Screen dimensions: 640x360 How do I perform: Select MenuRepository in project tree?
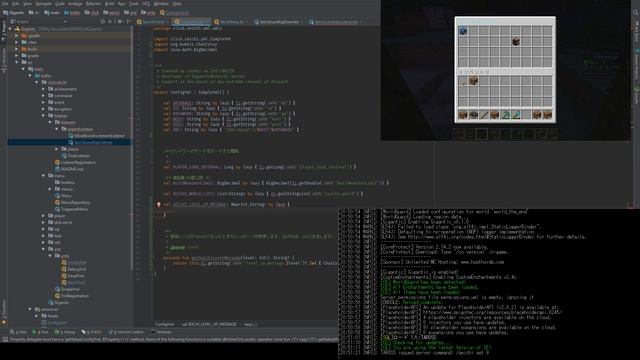(75, 202)
